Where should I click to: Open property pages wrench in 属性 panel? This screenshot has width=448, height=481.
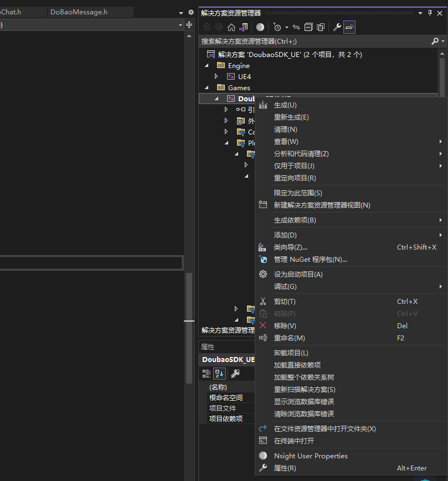[235, 373]
